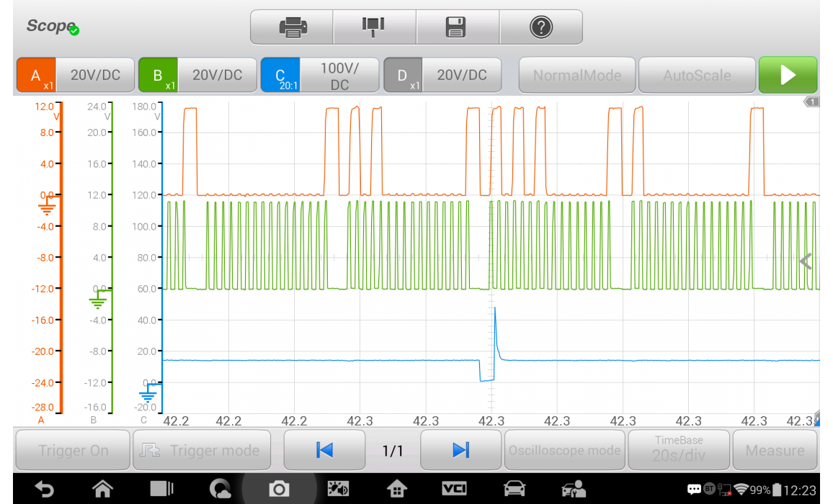This screenshot has width=833, height=504.
Task: Expand the right side panel chevron
Action: click(x=806, y=262)
